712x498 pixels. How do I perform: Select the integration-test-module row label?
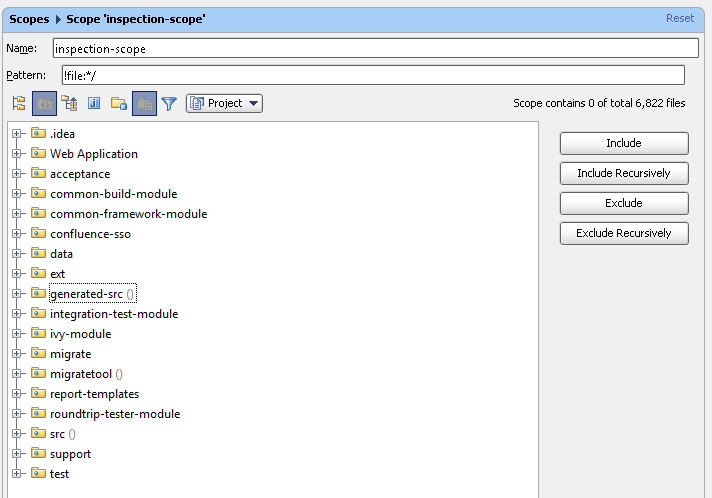pyautogui.click(x=114, y=314)
